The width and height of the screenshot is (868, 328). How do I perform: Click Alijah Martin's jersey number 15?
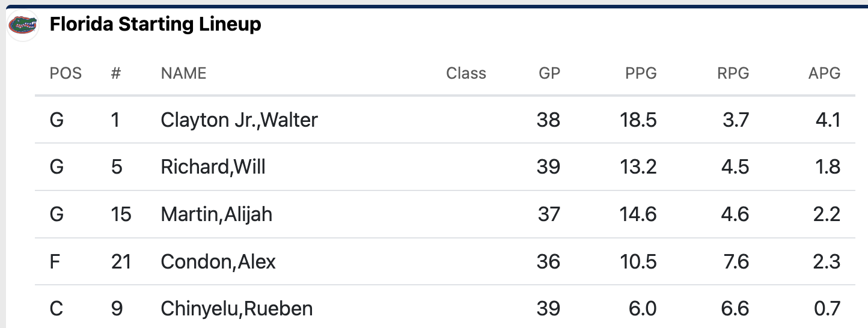pyautogui.click(x=121, y=214)
